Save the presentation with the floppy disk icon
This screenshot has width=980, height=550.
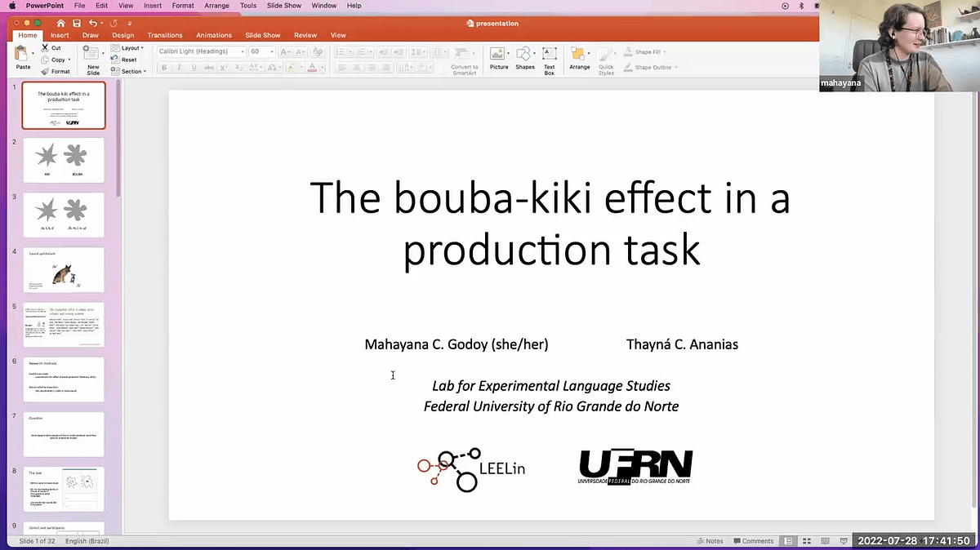(76, 23)
